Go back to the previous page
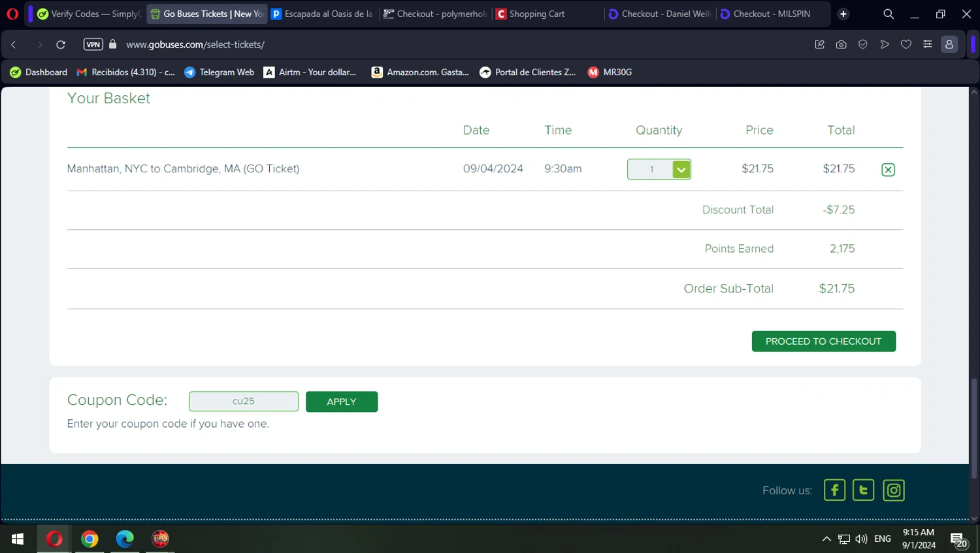The height and width of the screenshot is (553, 980). point(14,44)
